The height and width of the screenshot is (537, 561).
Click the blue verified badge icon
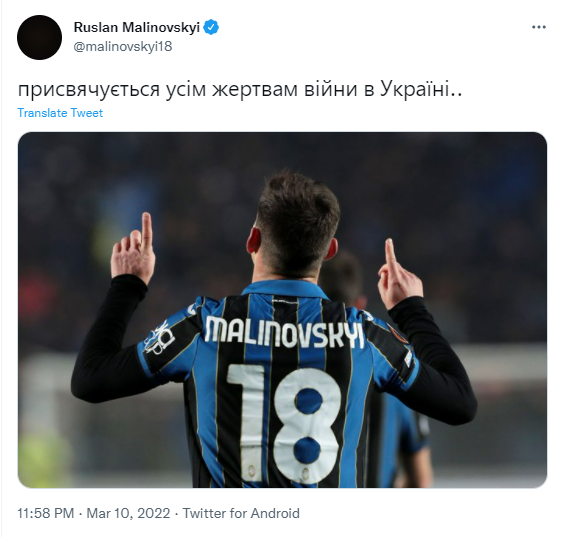coord(211,28)
